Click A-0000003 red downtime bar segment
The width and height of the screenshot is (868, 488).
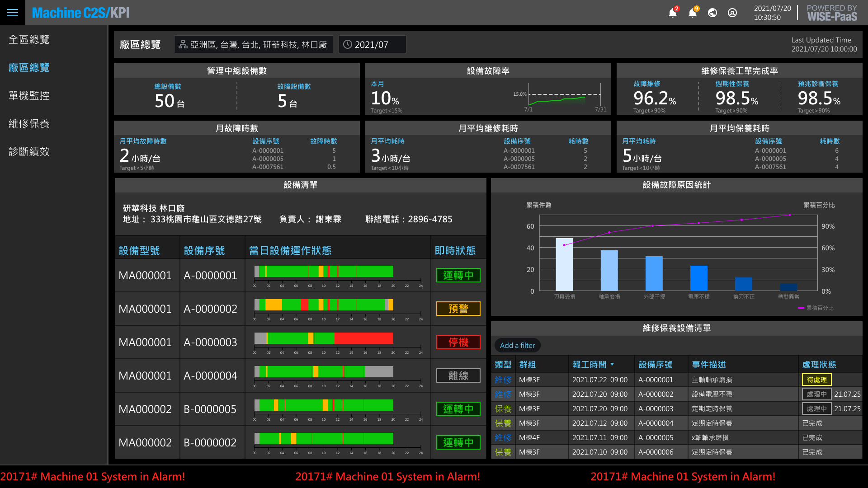point(363,338)
